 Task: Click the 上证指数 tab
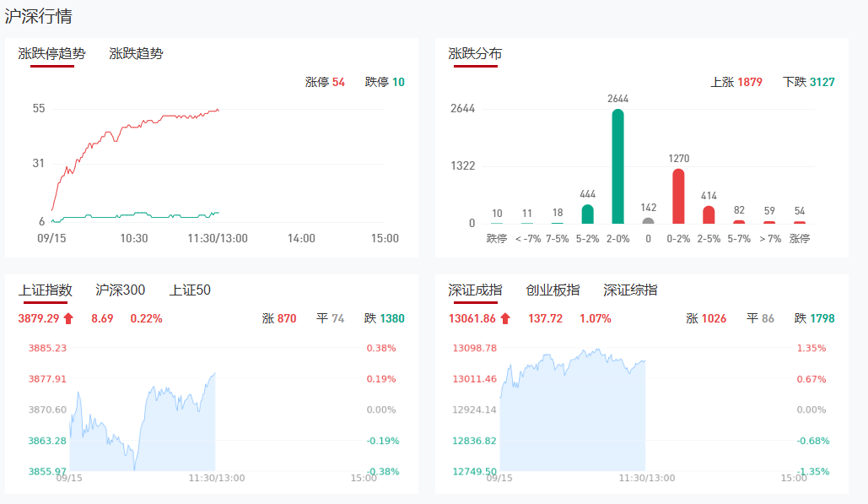point(46,290)
